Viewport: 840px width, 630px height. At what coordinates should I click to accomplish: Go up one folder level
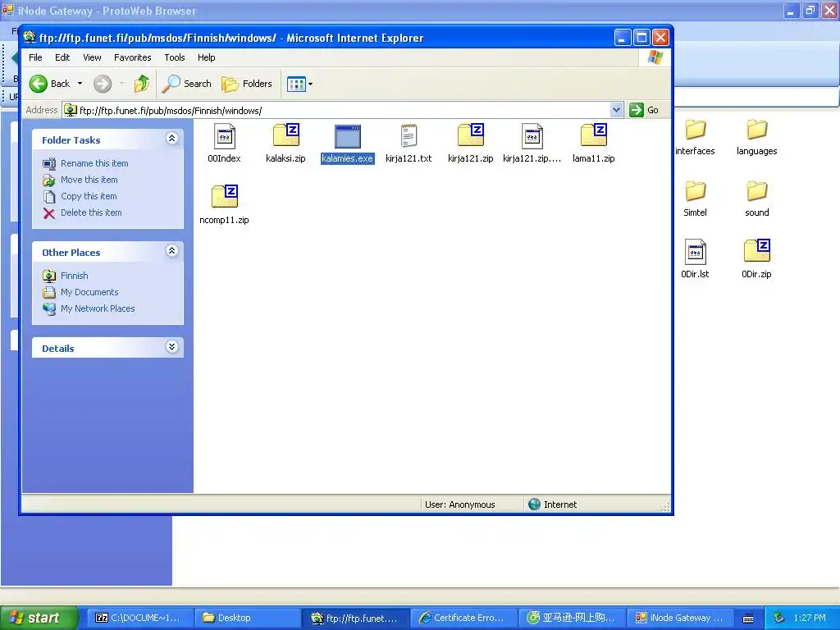(x=142, y=84)
